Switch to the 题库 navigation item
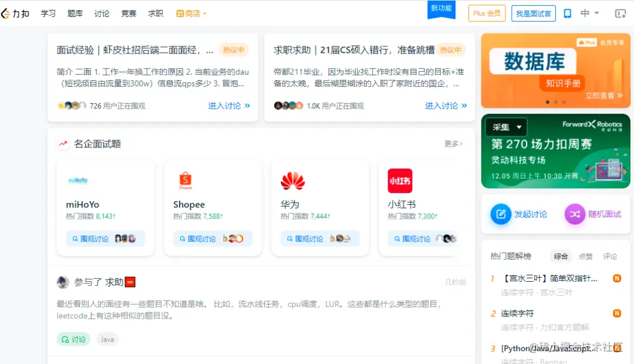 pyautogui.click(x=75, y=12)
